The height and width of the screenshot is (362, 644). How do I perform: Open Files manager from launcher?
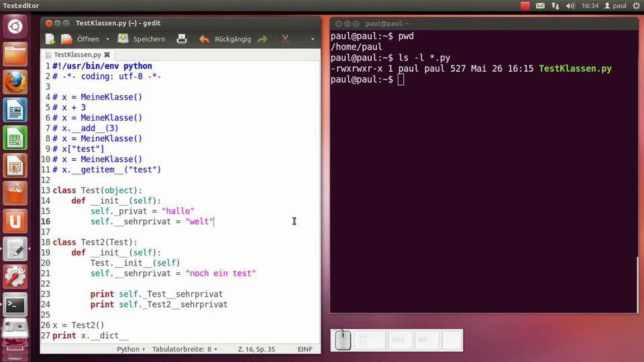[15, 54]
